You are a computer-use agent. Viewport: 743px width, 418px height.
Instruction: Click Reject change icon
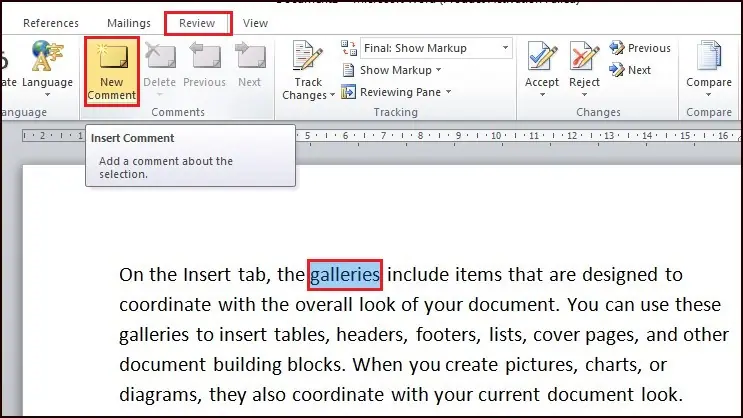coord(584,56)
